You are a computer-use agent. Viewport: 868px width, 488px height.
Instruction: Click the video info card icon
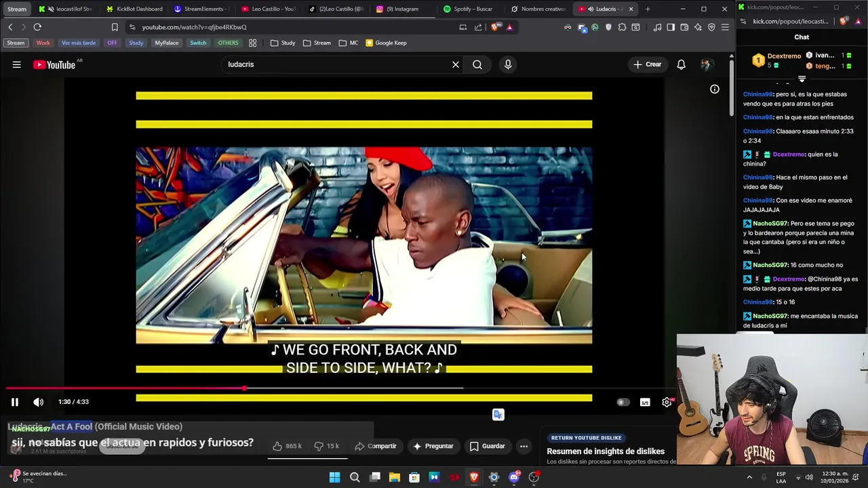point(715,89)
